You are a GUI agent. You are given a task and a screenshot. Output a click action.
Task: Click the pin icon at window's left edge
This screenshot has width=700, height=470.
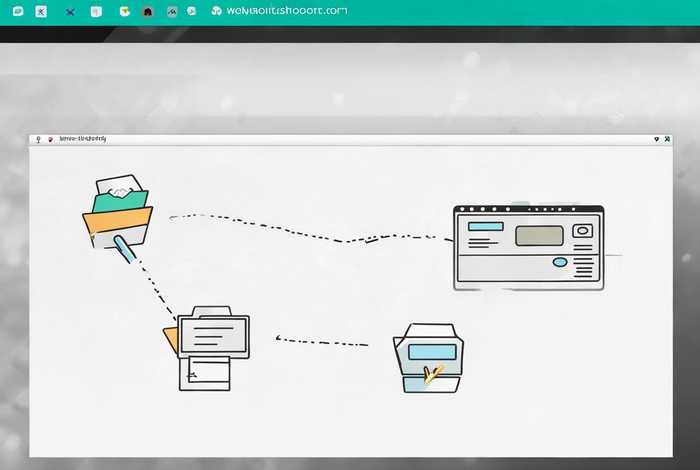(38, 140)
